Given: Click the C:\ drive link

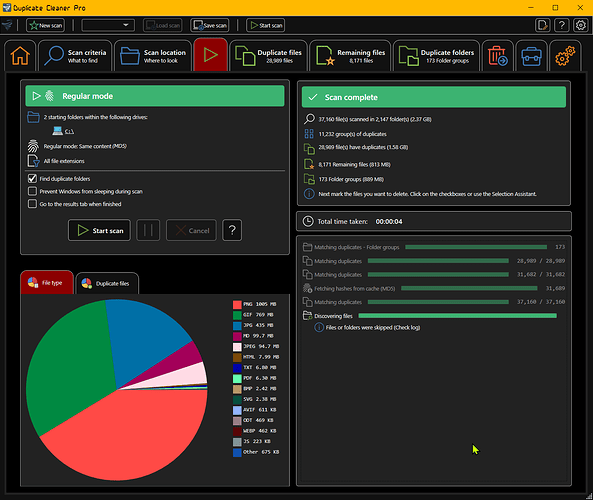Looking at the screenshot, I should [69, 131].
